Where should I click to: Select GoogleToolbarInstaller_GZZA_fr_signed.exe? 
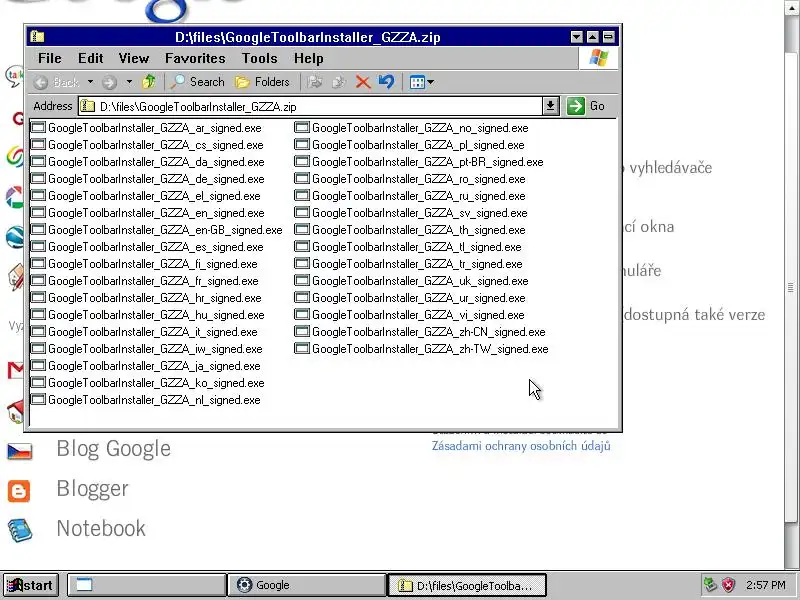click(x=145, y=281)
